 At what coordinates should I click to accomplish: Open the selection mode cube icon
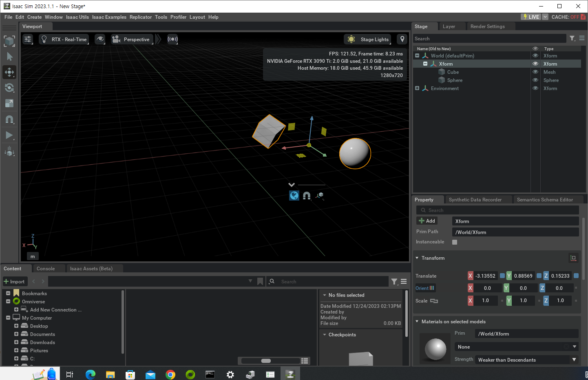tap(9, 40)
